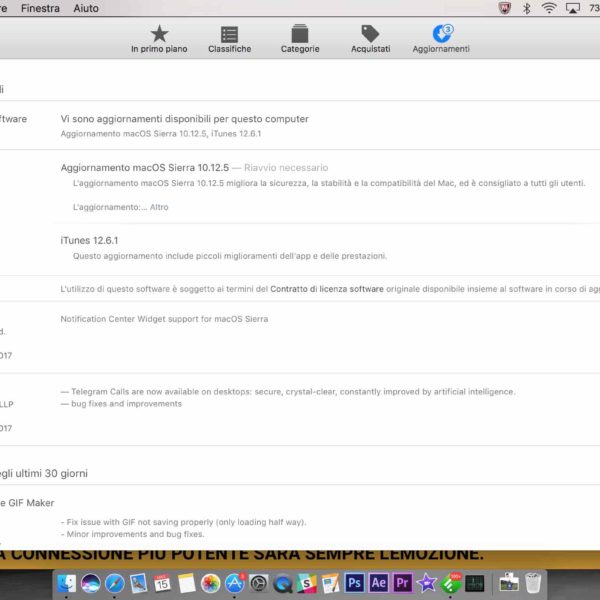Open the Bluetooth status menu

(527, 8)
